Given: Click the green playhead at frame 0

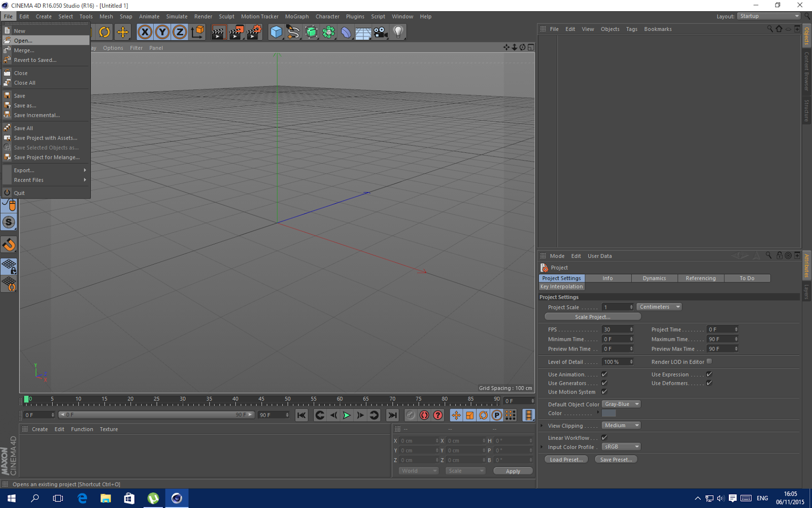Looking at the screenshot, I should [26, 399].
